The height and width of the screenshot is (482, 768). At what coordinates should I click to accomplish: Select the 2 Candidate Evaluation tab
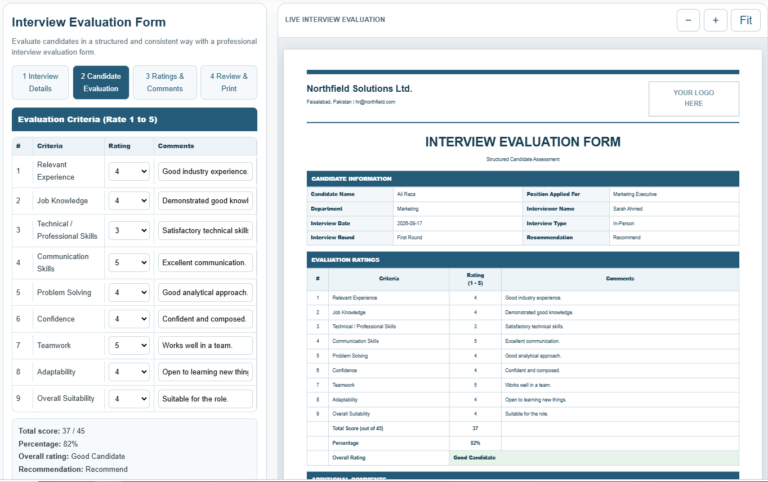[x=101, y=82]
